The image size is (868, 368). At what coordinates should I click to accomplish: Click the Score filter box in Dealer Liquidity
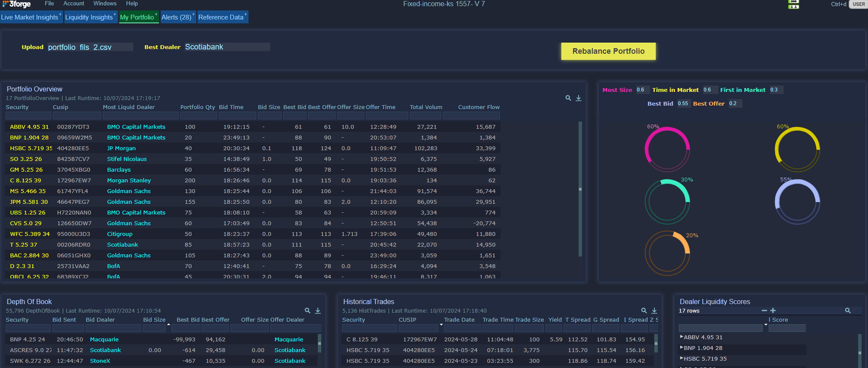coord(787,328)
